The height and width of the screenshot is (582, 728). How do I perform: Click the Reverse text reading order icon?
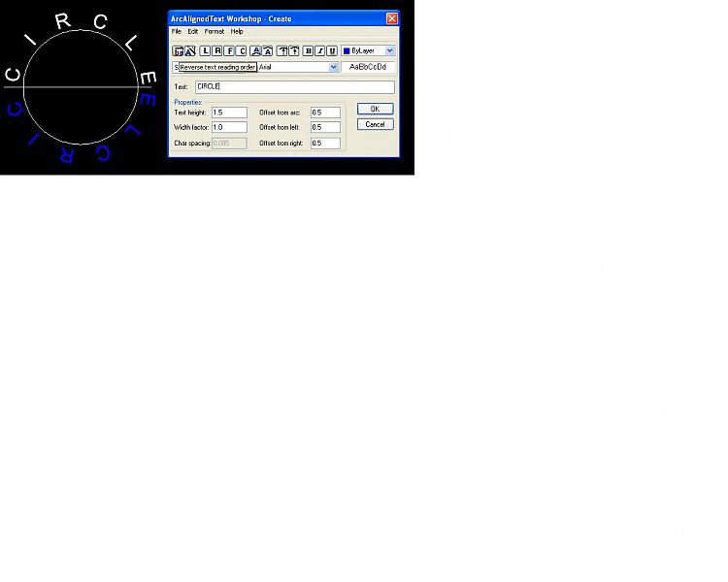tap(178, 50)
